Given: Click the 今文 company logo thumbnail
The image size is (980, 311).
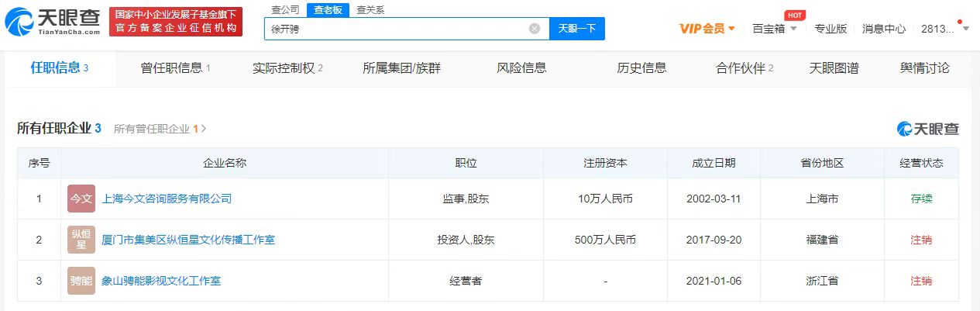Looking at the screenshot, I should point(81,199).
